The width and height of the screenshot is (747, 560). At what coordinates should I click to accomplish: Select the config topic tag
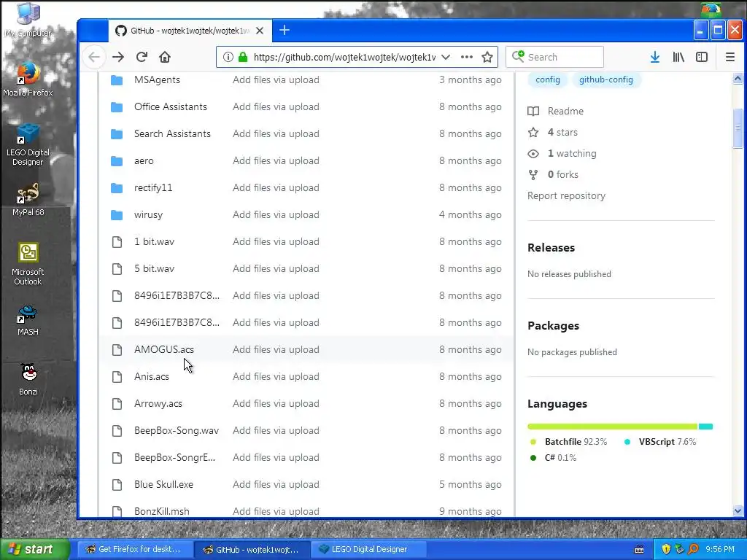pyautogui.click(x=547, y=79)
